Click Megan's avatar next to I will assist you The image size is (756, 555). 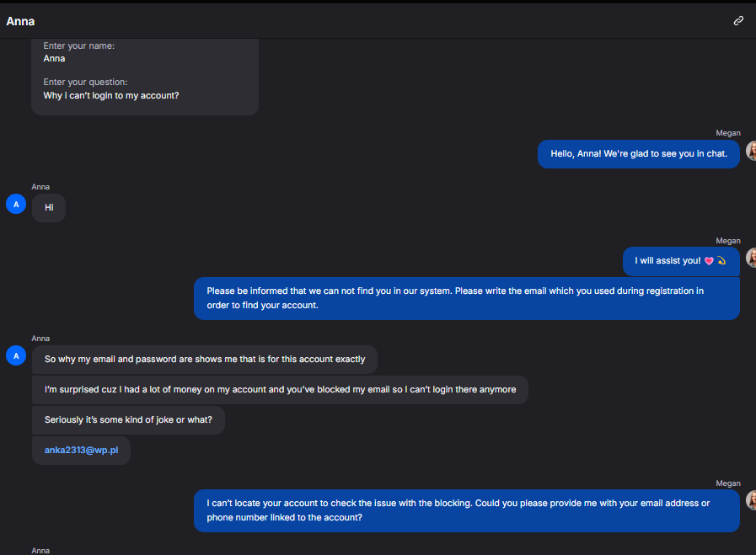pyautogui.click(x=751, y=258)
